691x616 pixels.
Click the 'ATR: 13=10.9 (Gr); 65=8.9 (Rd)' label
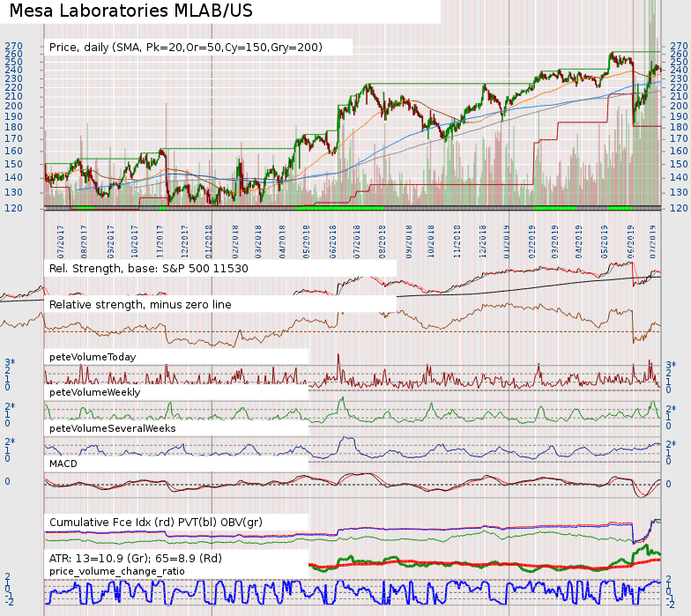136,559
